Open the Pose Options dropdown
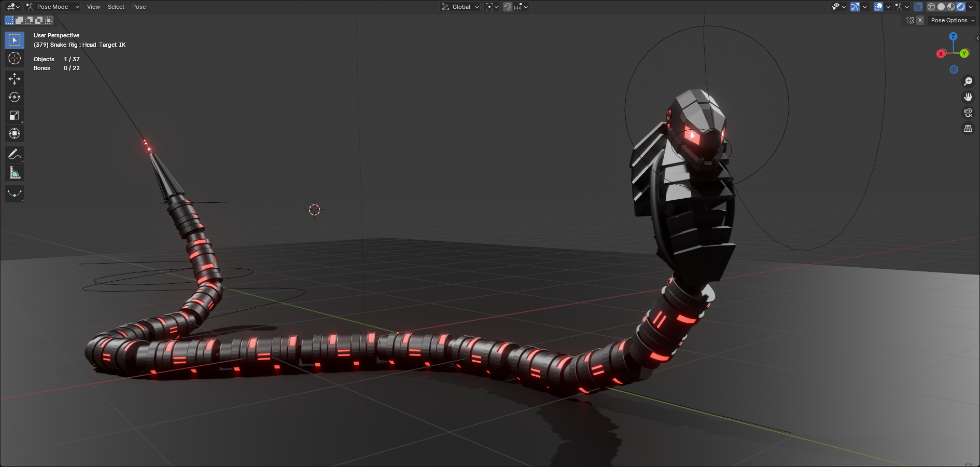Viewport: 980px width, 467px height. tap(951, 20)
